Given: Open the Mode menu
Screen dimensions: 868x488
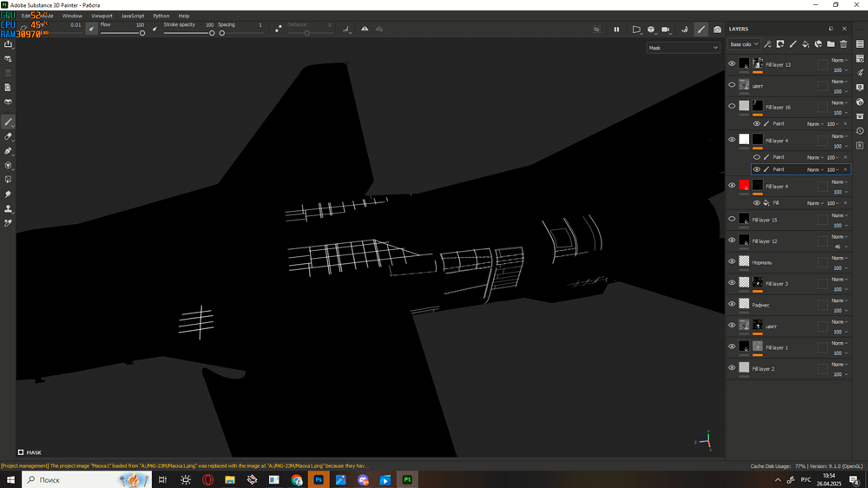Looking at the screenshot, I should (47, 16).
